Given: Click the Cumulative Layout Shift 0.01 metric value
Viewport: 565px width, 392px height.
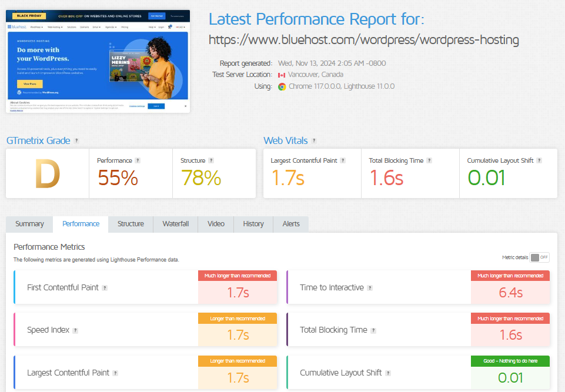Looking at the screenshot, I should (510, 378).
